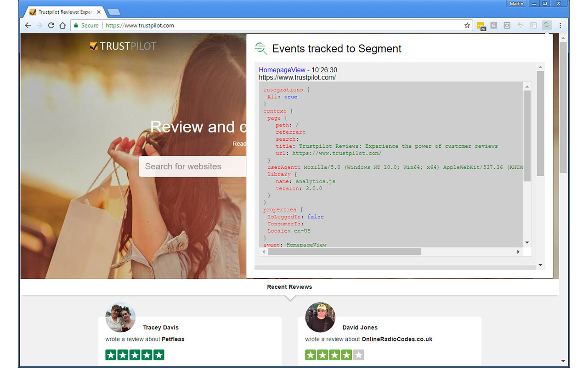Viewport: 588px width, 368px height.
Task: Click the Secure padlock in the address bar
Action: click(76, 26)
